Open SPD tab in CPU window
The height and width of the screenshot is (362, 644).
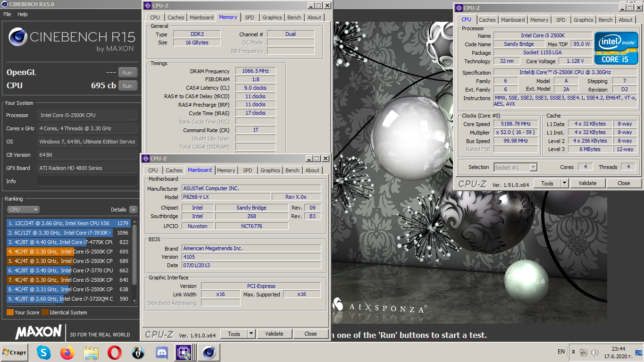pos(561,20)
